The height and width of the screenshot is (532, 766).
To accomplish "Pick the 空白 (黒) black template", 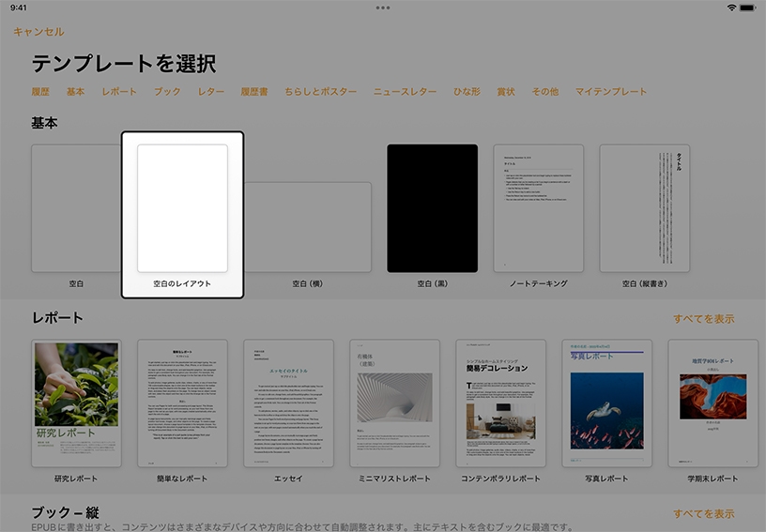I will pos(432,208).
